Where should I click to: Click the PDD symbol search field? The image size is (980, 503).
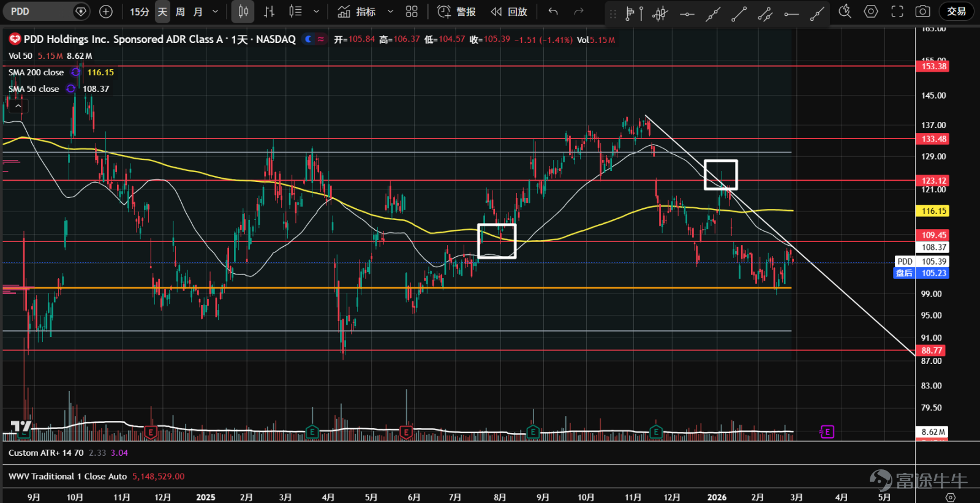(46, 12)
